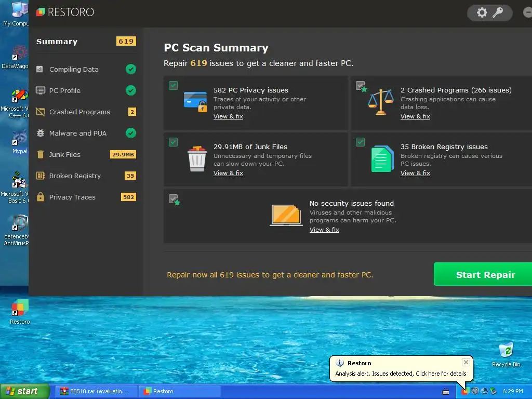532x399 pixels.
Task: Select Junk Files sidebar item
Action: [86, 154]
